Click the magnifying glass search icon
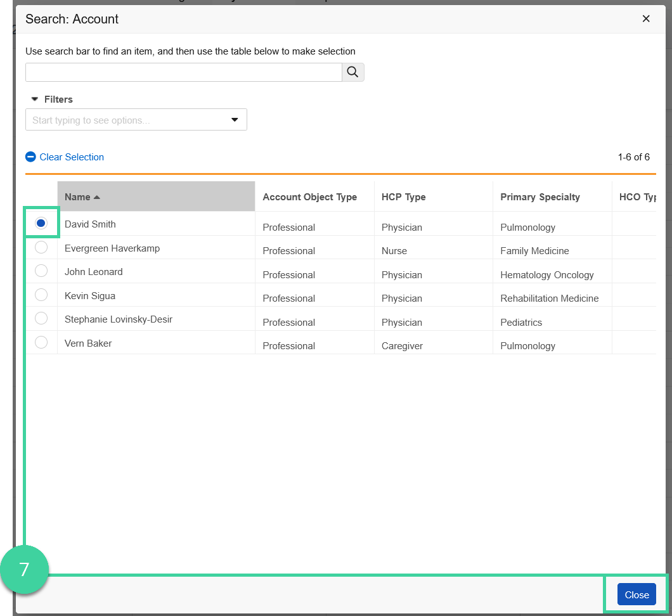Viewport: 672px width, 616px height. [352, 72]
